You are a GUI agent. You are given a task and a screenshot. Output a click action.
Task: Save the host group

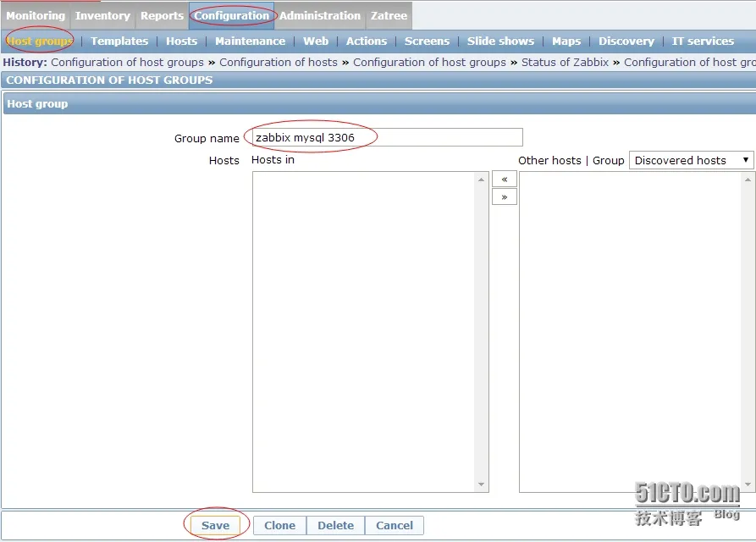(215, 525)
